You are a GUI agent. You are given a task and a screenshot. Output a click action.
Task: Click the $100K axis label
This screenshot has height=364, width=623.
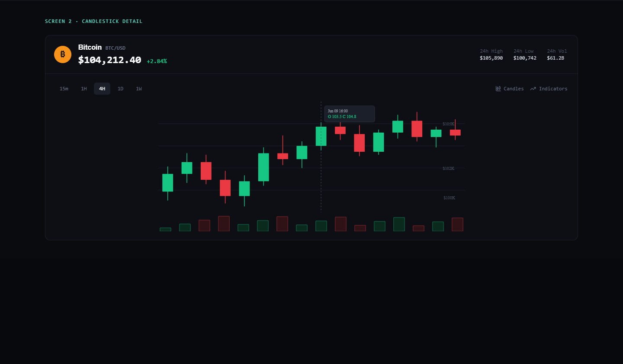click(x=449, y=198)
